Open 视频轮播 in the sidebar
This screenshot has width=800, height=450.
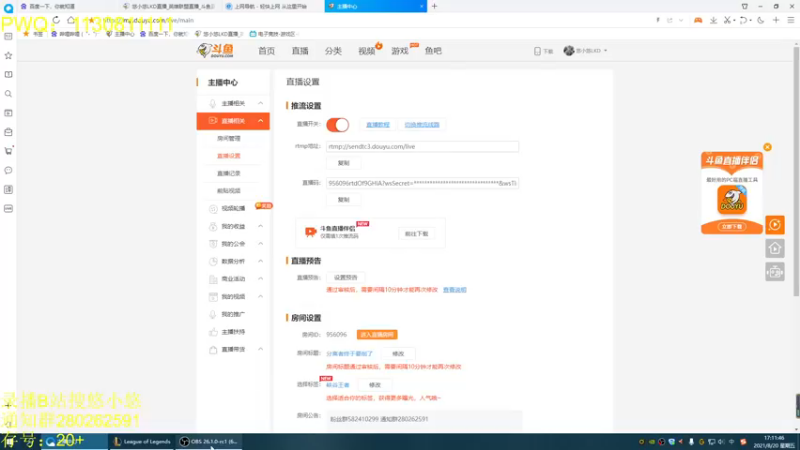[x=233, y=208]
